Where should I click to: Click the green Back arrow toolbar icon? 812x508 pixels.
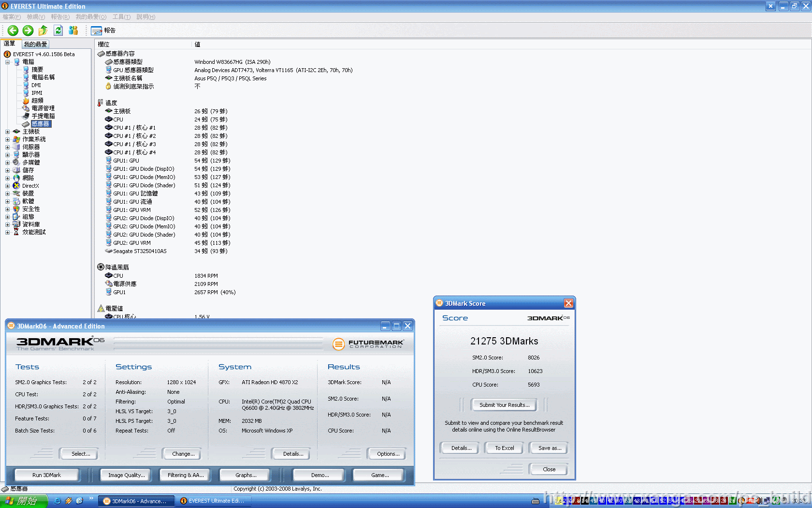pos(13,30)
